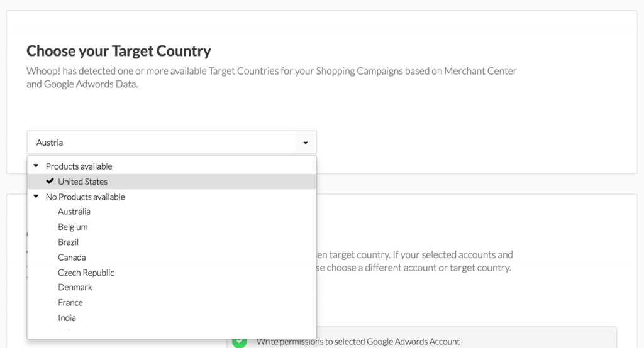Click the No Products available group label

click(x=86, y=197)
